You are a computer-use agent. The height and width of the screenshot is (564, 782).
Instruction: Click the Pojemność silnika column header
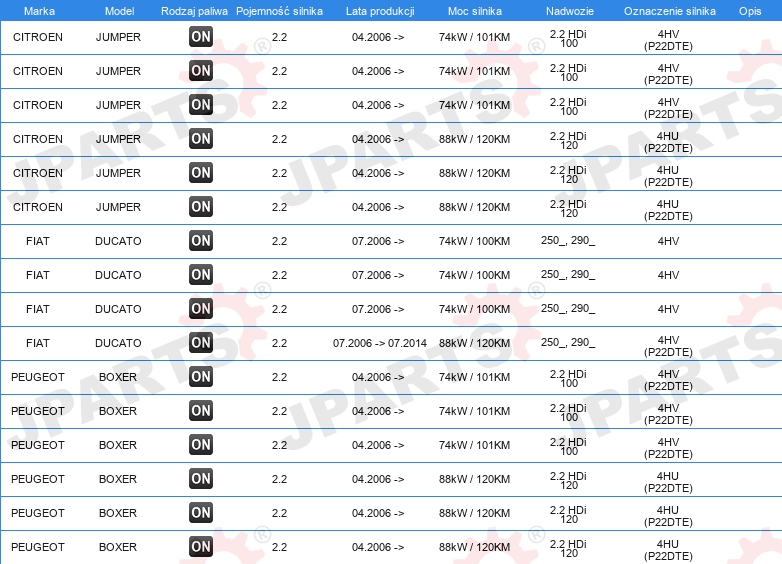point(279,11)
